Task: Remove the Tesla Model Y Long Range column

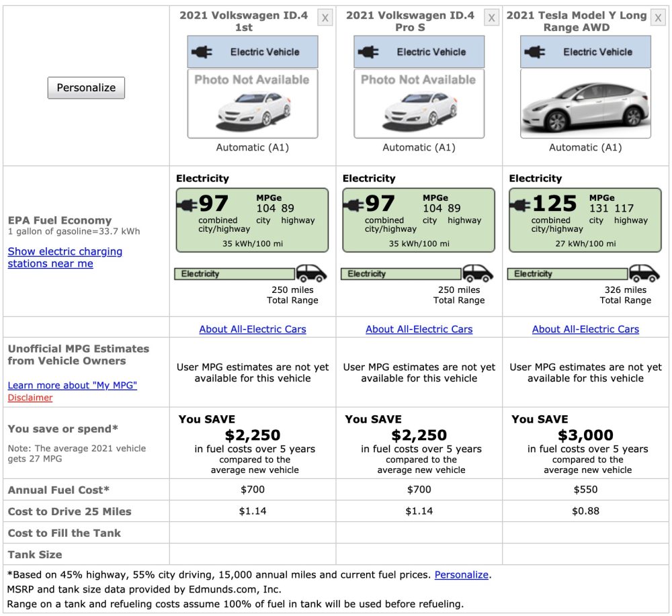Action: [658, 18]
